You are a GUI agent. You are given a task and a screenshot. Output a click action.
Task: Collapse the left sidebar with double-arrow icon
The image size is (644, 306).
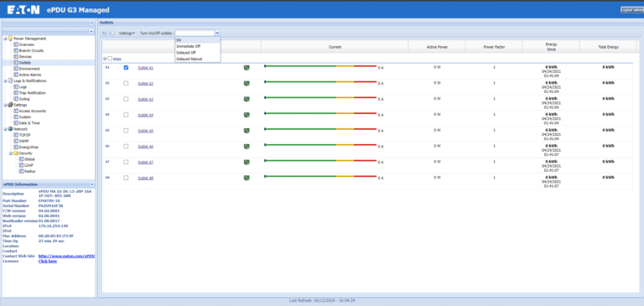click(91, 23)
